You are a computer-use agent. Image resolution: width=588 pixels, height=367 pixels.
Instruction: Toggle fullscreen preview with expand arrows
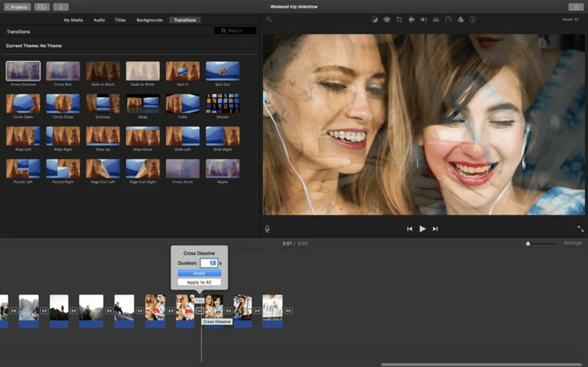click(580, 228)
